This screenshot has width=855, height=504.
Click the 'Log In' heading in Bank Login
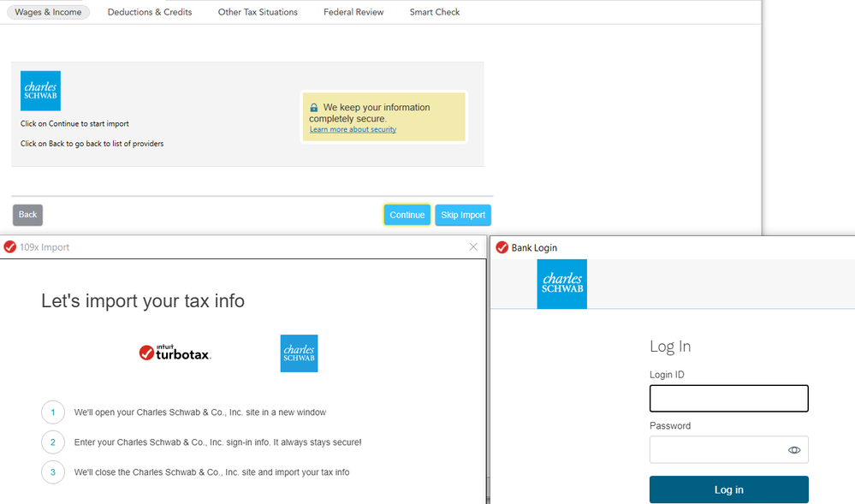pos(670,347)
